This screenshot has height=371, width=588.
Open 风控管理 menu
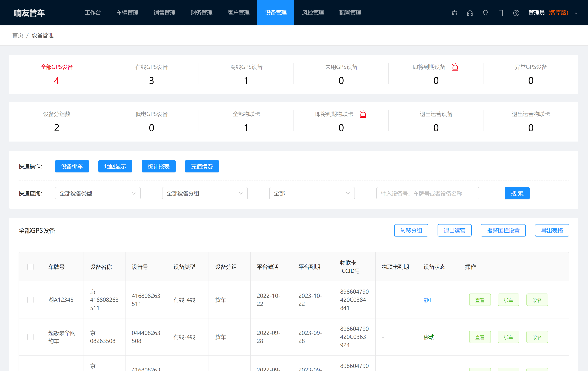click(313, 13)
